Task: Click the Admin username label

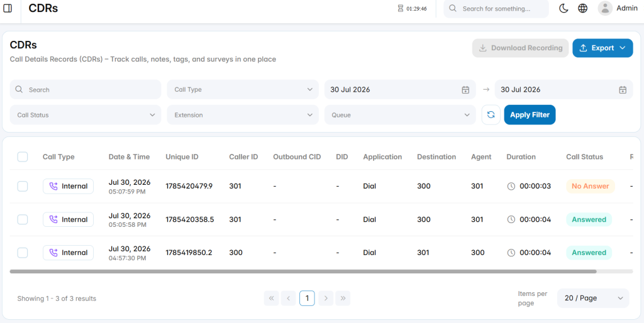Action: pyautogui.click(x=627, y=8)
